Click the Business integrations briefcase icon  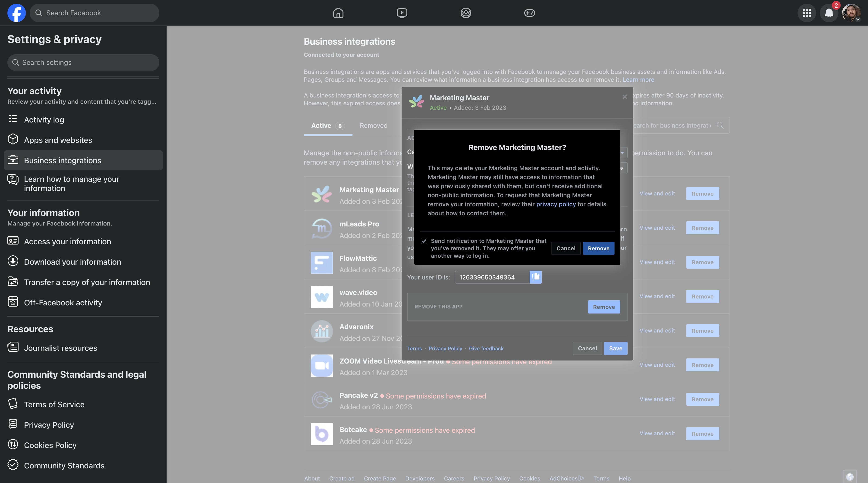click(13, 160)
